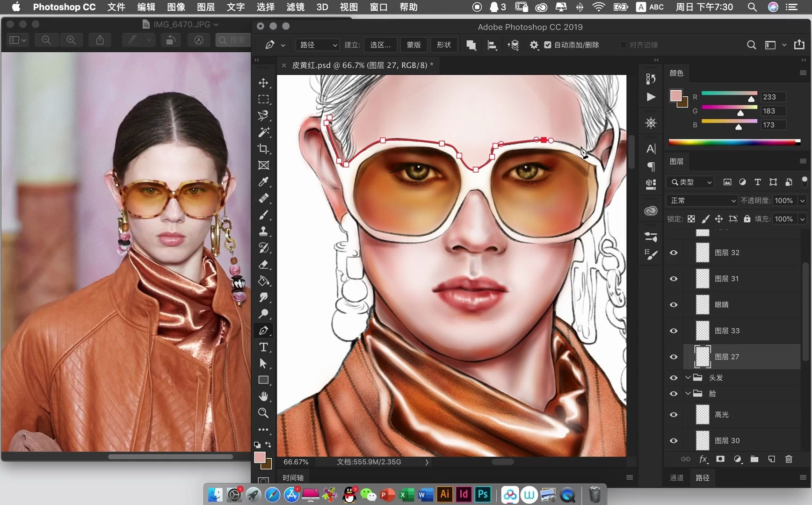Image resolution: width=812 pixels, height=505 pixels.
Task: Select the Eraser tool
Action: tap(263, 265)
